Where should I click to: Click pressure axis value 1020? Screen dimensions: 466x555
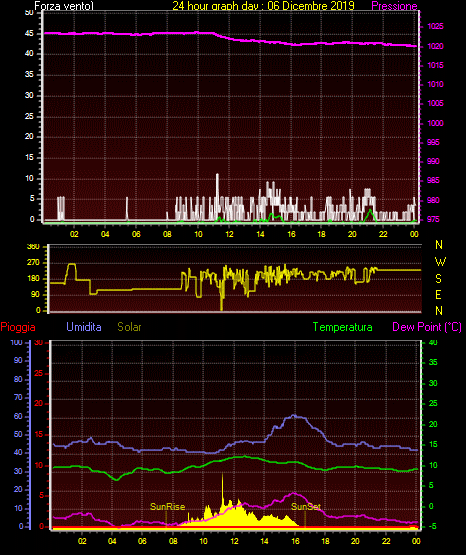pos(435,46)
